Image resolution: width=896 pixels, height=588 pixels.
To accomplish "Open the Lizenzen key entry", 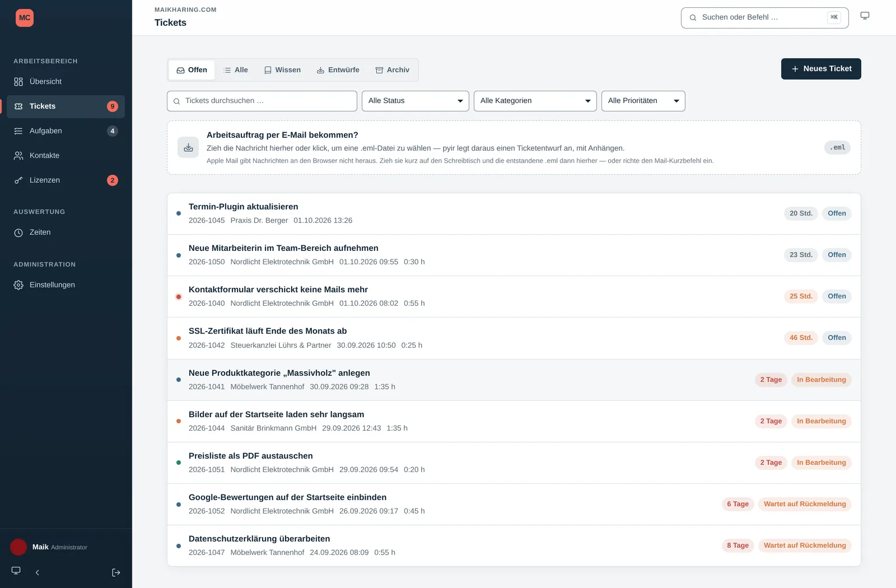I will click(x=66, y=180).
